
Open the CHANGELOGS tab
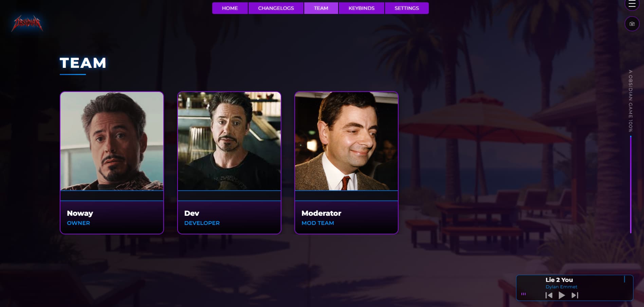[276, 8]
